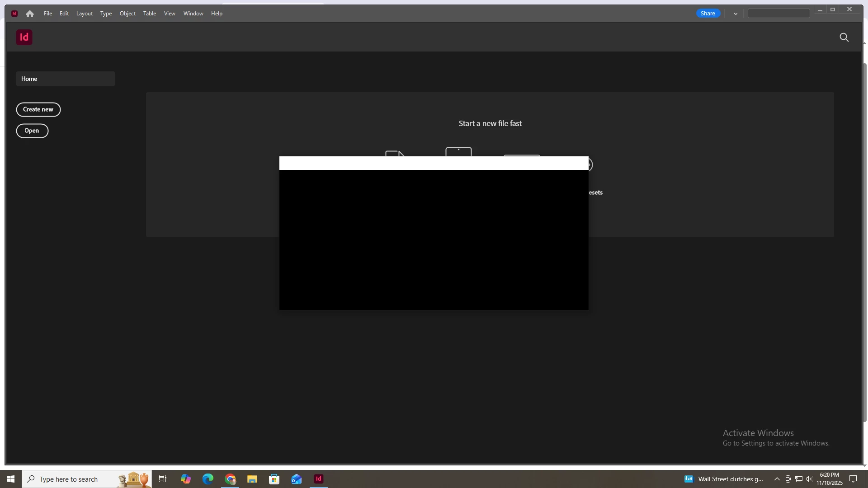This screenshot has width=868, height=488.
Task: Open Microsoft Edge from the taskbar
Action: point(208,479)
